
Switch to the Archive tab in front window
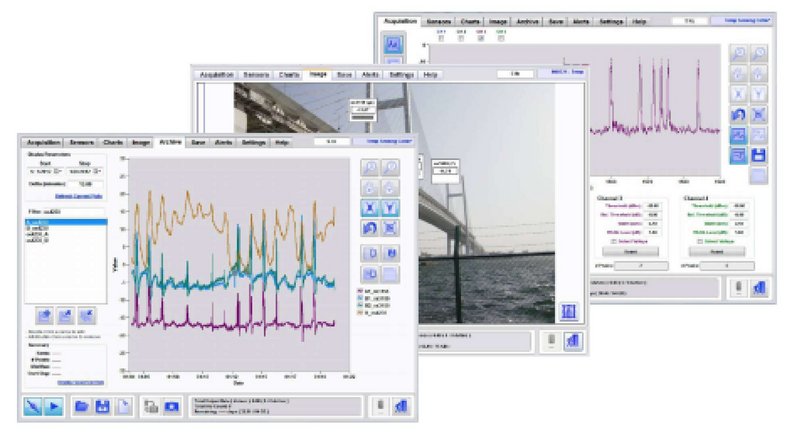(169, 143)
